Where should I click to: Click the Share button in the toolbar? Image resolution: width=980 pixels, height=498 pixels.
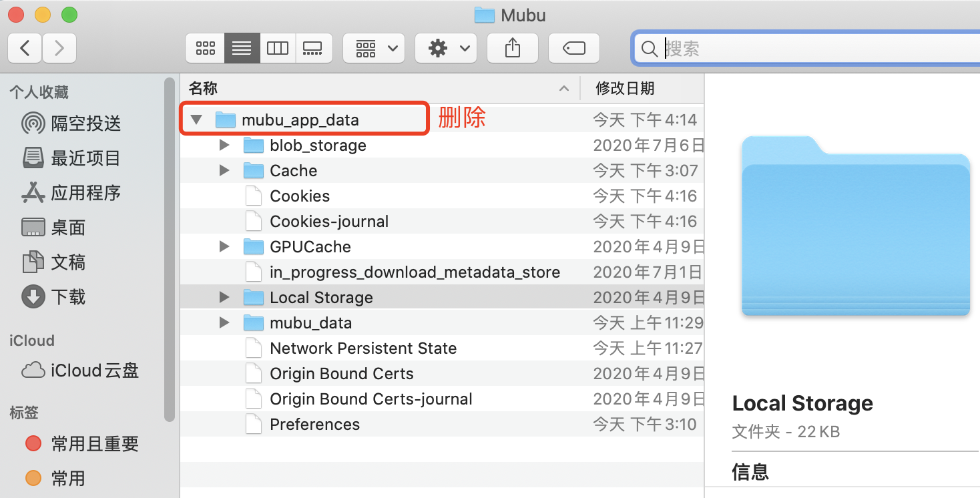coord(513,48)
